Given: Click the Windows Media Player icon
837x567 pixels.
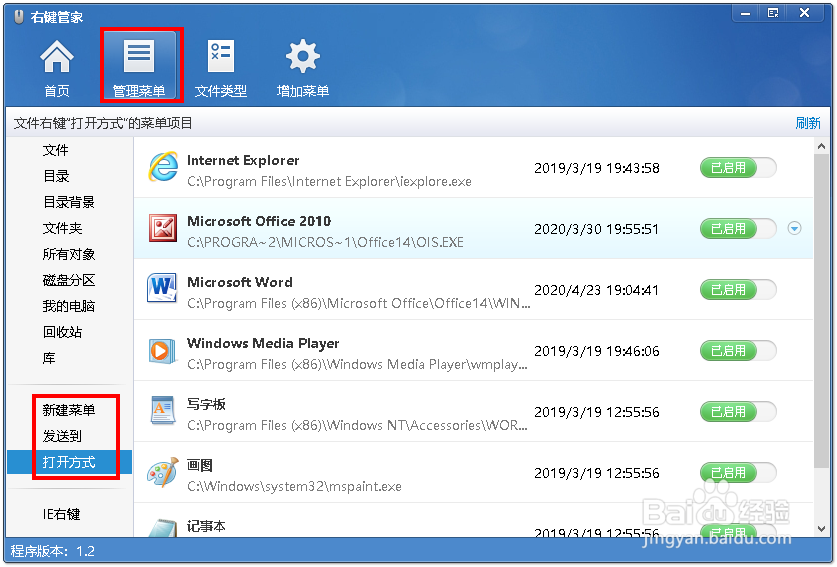Looking at the screenshot, I should point(162,350).
